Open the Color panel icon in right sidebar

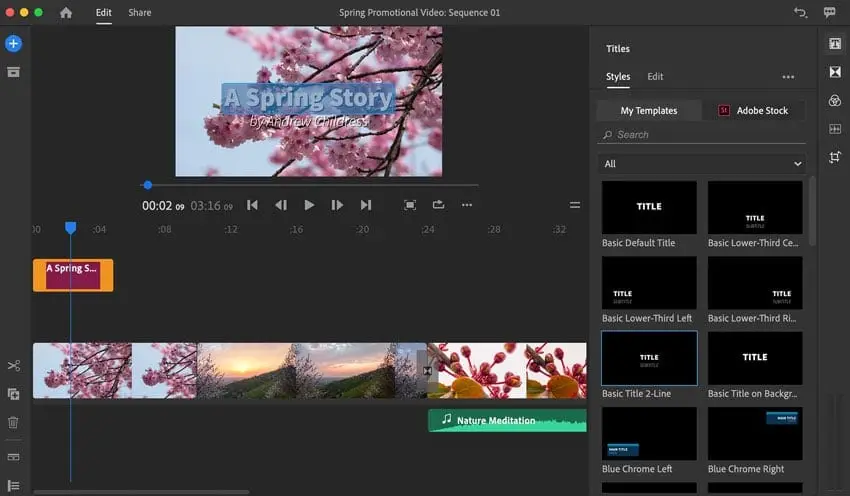coord(835,100)
